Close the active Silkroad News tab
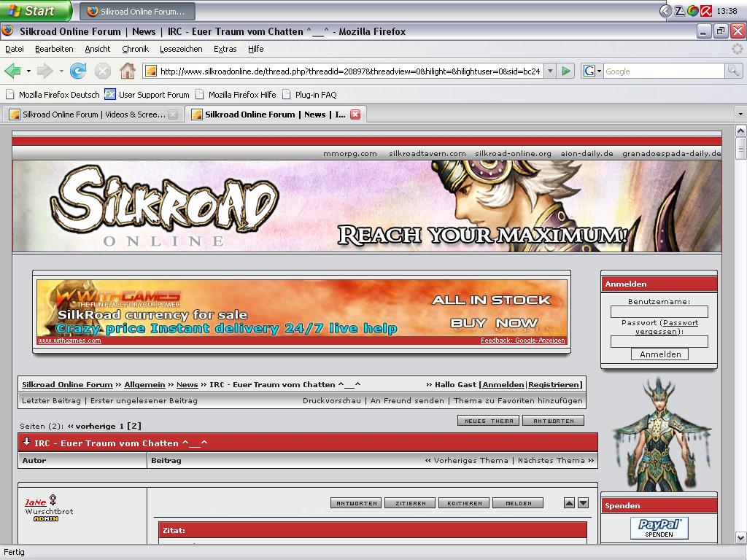The image size is (747, 560). (x=355, y=114)
